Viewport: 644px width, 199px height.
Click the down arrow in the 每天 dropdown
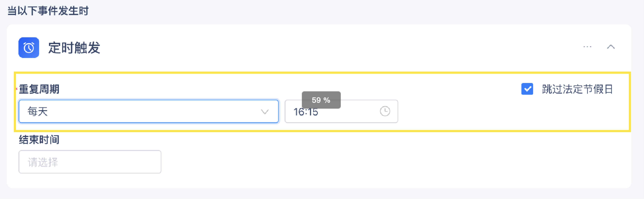point(265,111)
